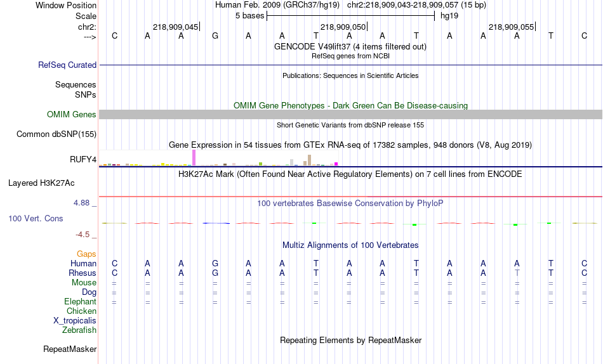Click the Multiz Alignments of 100 Vertebrates title
Viewport: 603px width, 364px height.
[x=350, y=245]
